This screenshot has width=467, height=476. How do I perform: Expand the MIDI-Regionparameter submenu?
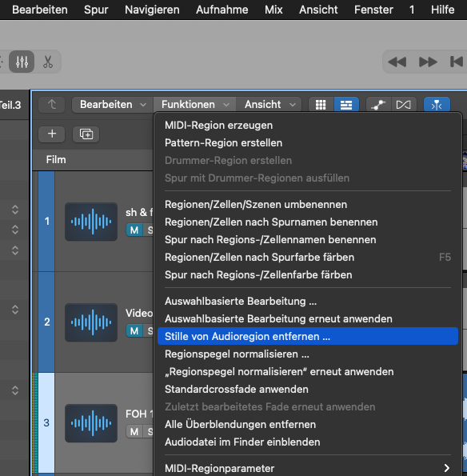pos(308,468)
